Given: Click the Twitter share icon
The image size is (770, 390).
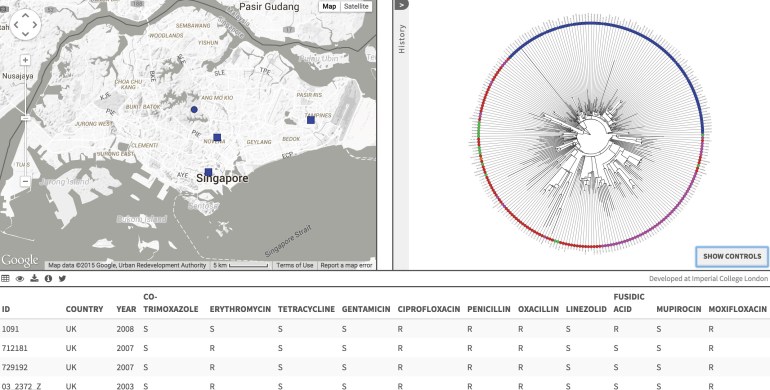Looking at the screenshot, I should [x=62, y=279].
